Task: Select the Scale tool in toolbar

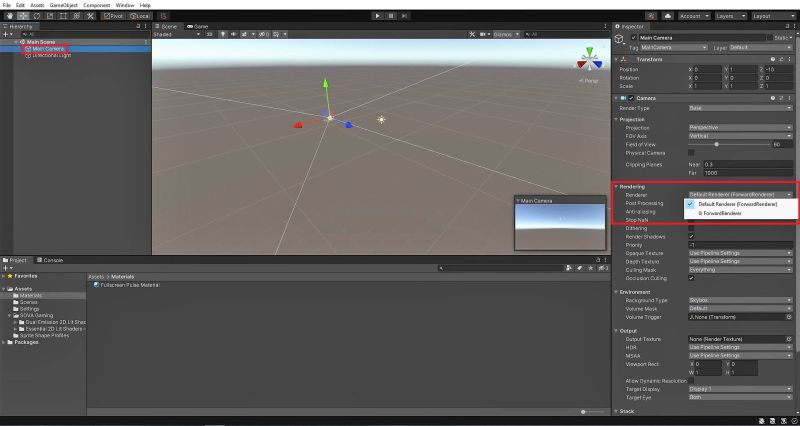Action: point(50,16)
